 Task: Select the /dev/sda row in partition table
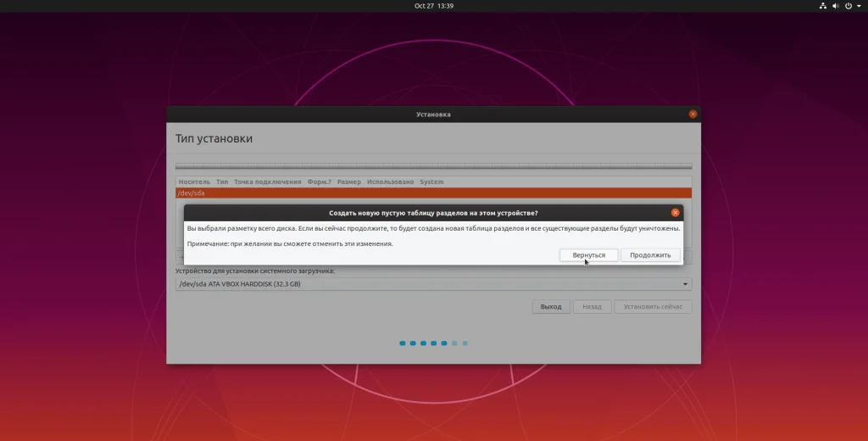433,193
